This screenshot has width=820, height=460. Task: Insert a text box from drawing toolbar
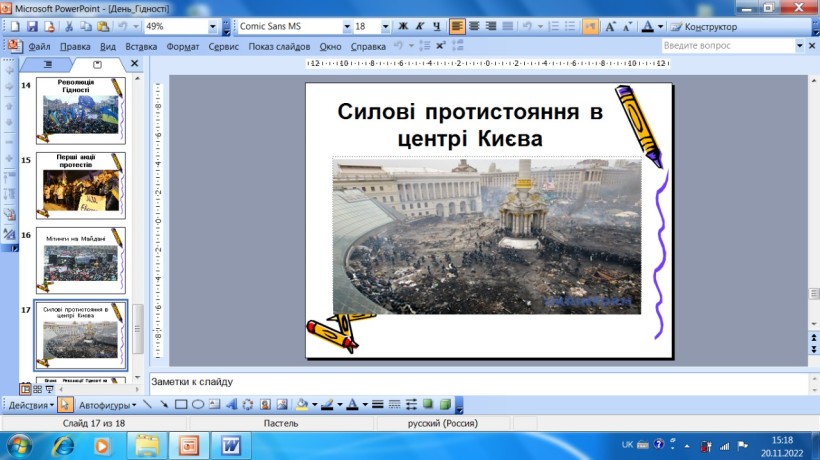pyautogui.click(x=214, y=405)
